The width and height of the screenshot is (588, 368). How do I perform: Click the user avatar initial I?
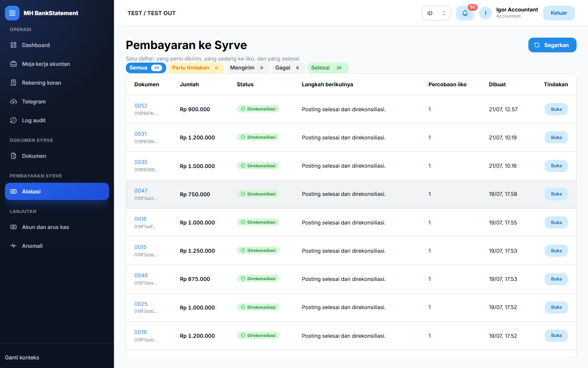point(486,13)
